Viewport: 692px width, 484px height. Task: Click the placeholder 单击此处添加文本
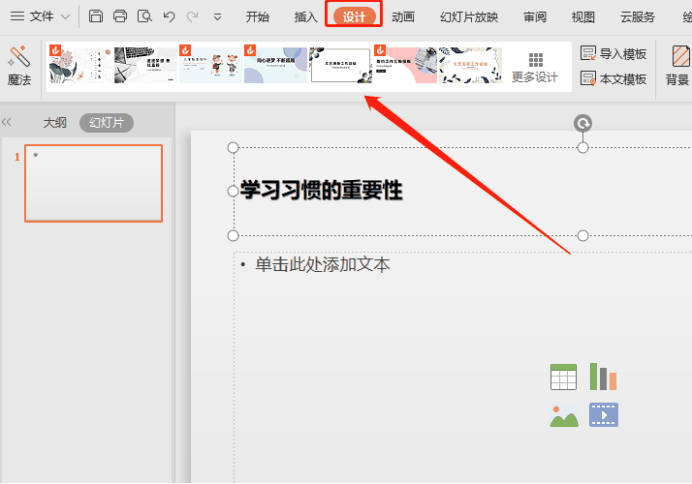322,265
